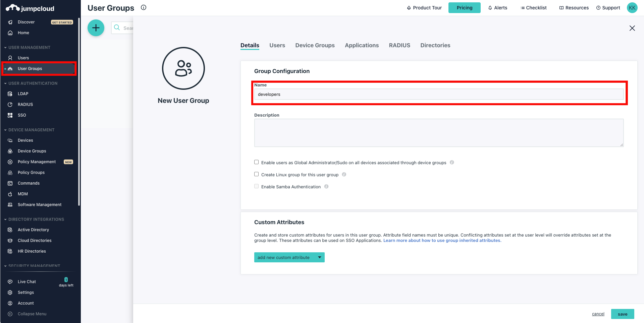Click the Home house icon
This screenshot has height=323, width=644.
[x=10, y=33]
